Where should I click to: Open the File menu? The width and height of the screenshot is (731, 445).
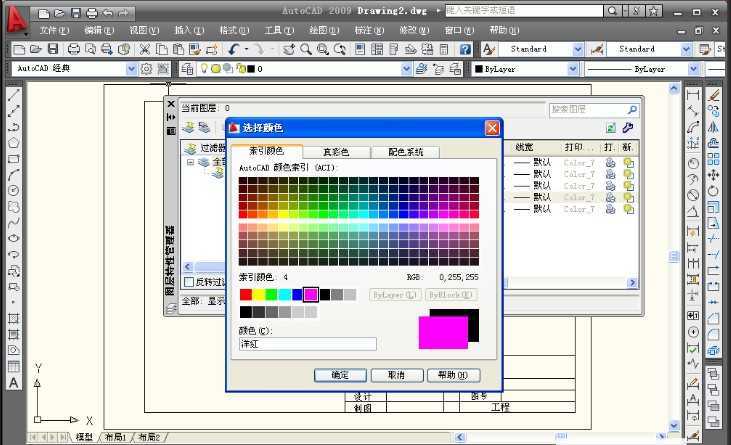[54, 30]
